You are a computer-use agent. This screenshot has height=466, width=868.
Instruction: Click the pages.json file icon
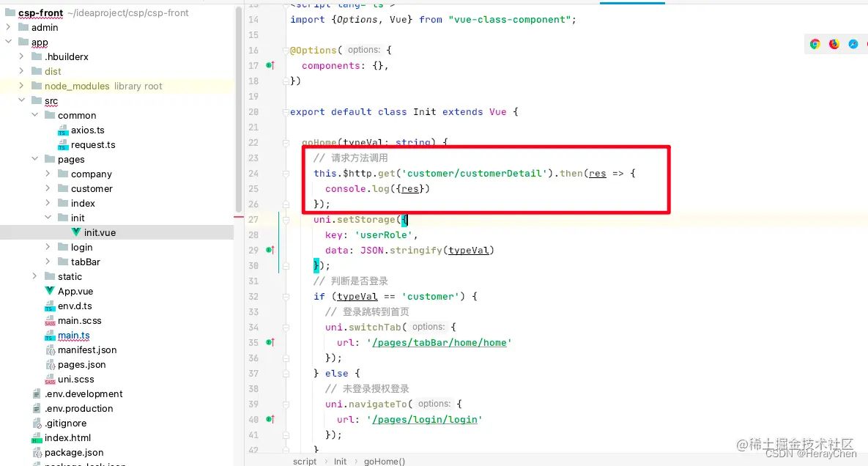50,365
